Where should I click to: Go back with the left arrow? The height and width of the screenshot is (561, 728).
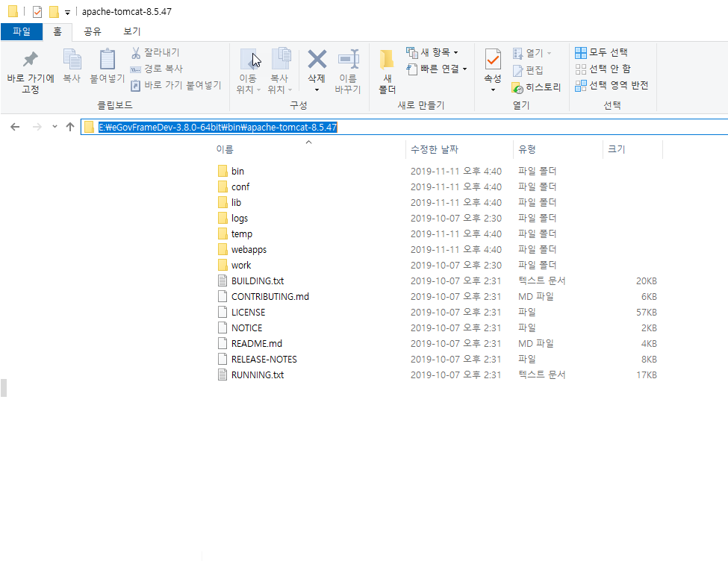pos(15,127)
